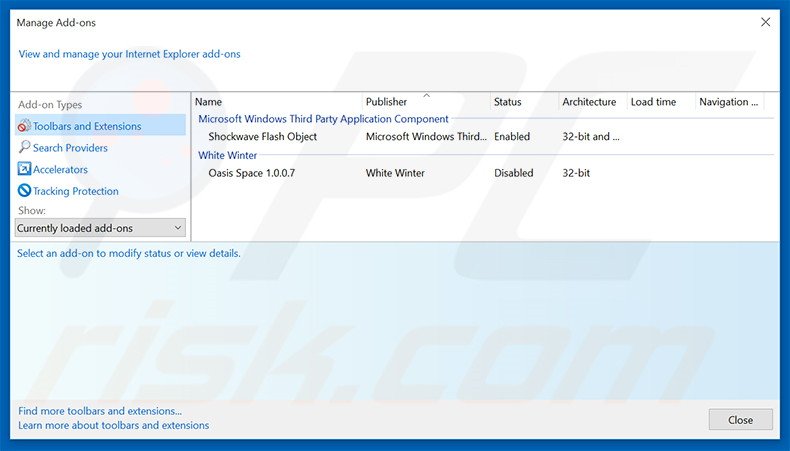
Task: Click White Winter publisher cell of Oasis Space
Action: (x=395, y=173)
